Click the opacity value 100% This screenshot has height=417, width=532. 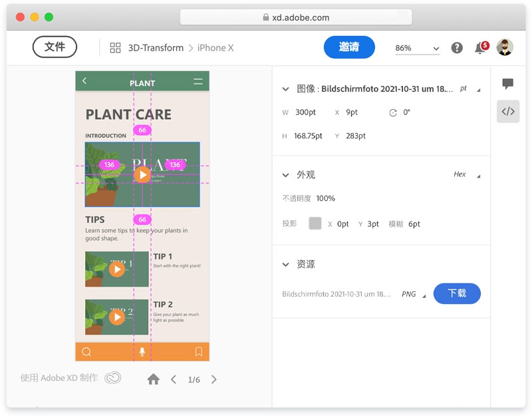(325, 198)
